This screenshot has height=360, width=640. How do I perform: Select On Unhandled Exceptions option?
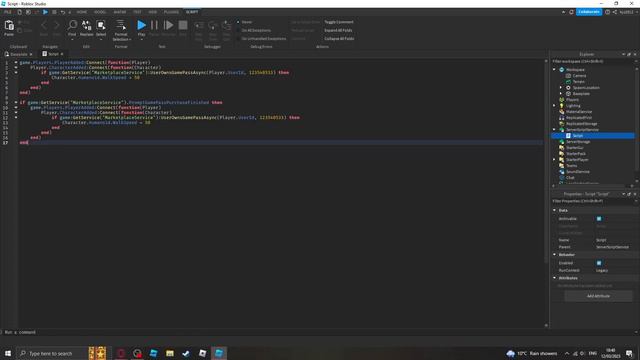[262, 39]
